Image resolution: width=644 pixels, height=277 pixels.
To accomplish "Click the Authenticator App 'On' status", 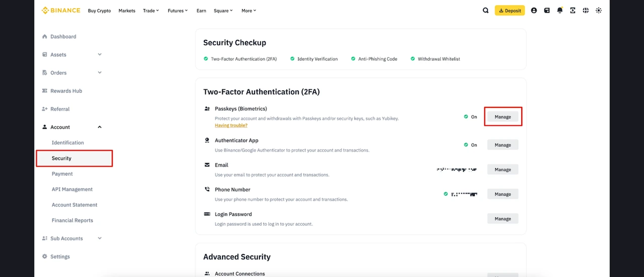I will tap(470, 145).
